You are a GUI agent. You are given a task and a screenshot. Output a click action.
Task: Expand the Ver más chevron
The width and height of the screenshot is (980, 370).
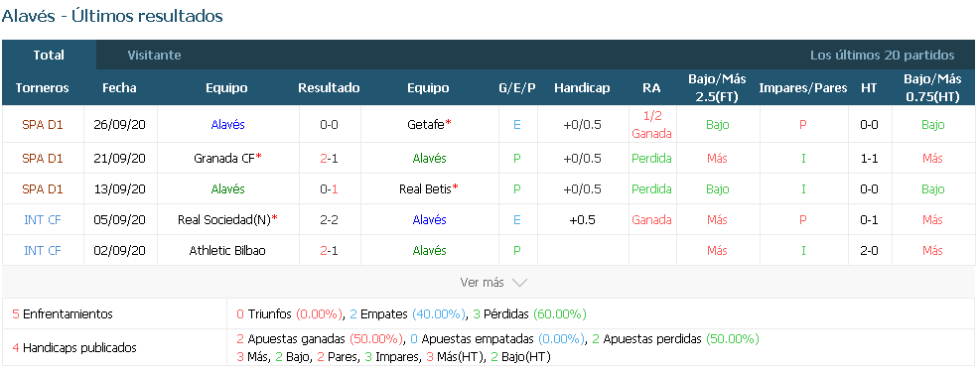coord(519,283)
